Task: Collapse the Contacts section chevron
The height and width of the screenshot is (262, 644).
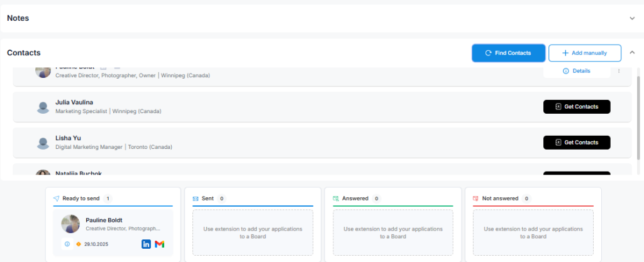Action: pyautogui.click(x=632, y=53)
